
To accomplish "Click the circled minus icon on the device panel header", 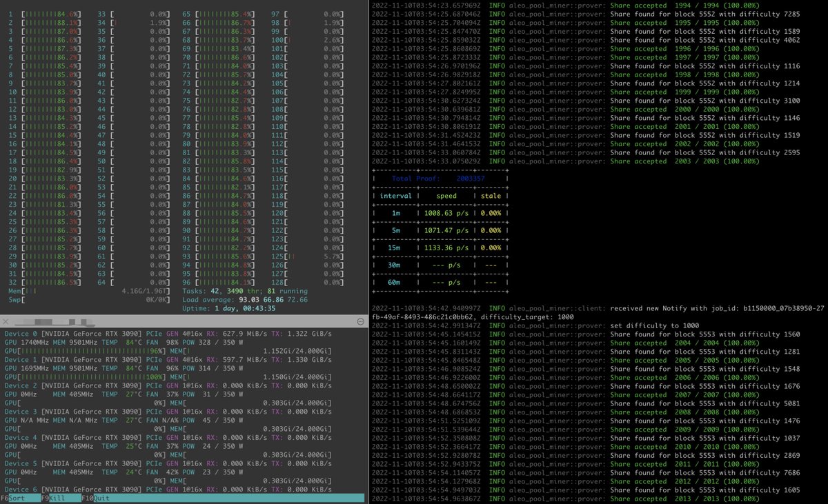I will 359,321.
